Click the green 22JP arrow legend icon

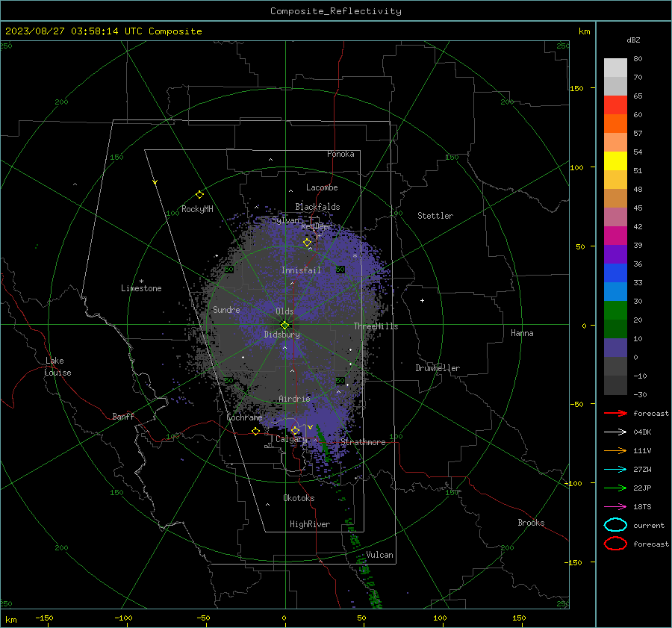click(x=615, y=488)
